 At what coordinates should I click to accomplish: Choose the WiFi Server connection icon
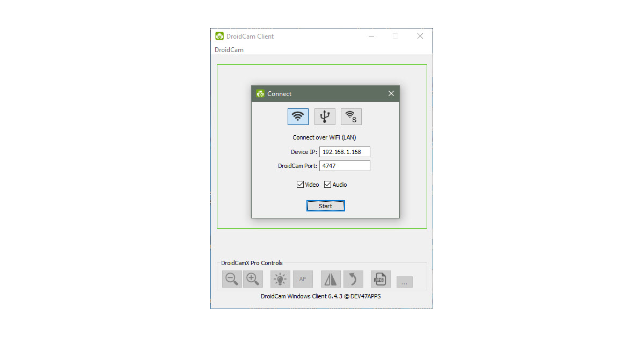click(351, 116)
